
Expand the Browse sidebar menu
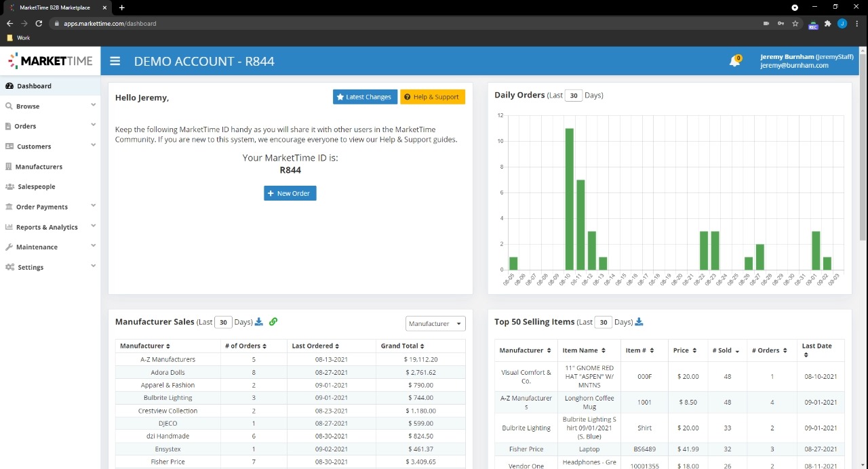point(50,106)
